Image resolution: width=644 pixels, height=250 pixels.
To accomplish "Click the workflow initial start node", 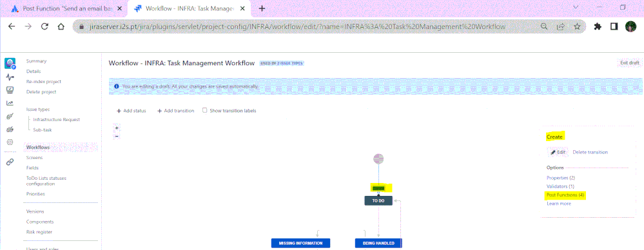I will [x=378, y=159].
